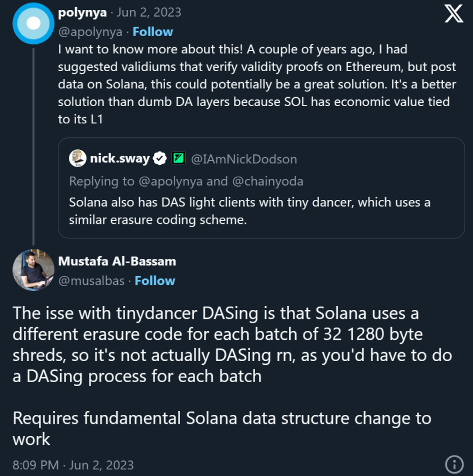Open the @musalbas handle link
Screen dimensions: 473x476
(x=92, y=280)
